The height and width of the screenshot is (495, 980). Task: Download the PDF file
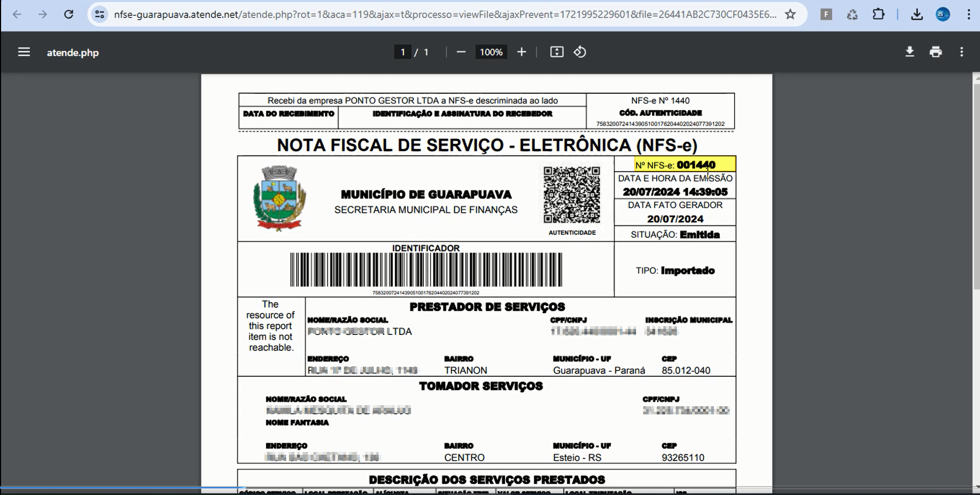910,52
